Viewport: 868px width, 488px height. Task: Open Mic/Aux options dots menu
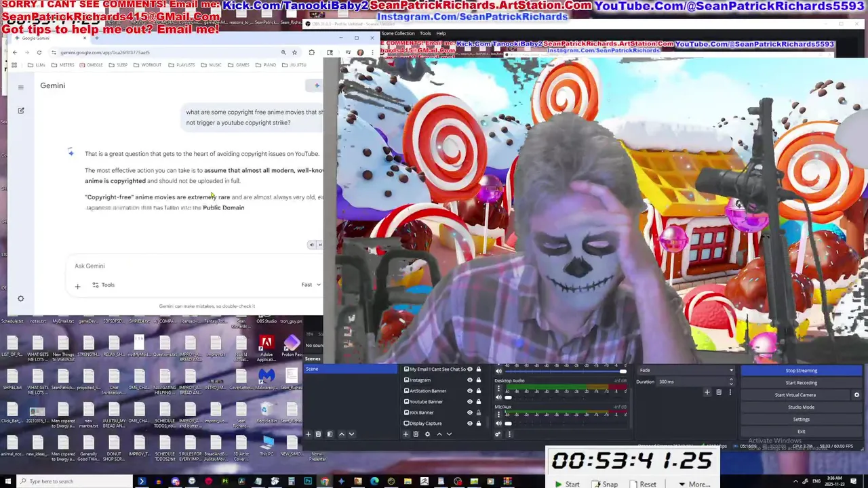click(x=498, y=415)
